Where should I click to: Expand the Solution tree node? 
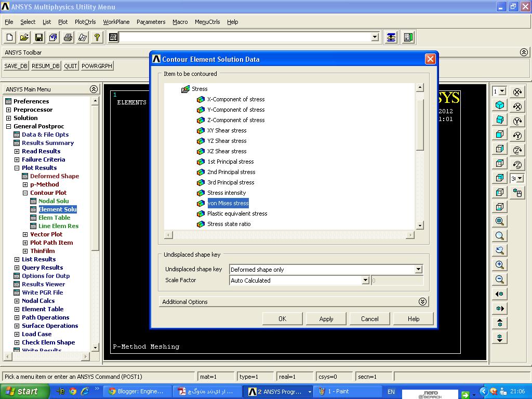(8, 118)
